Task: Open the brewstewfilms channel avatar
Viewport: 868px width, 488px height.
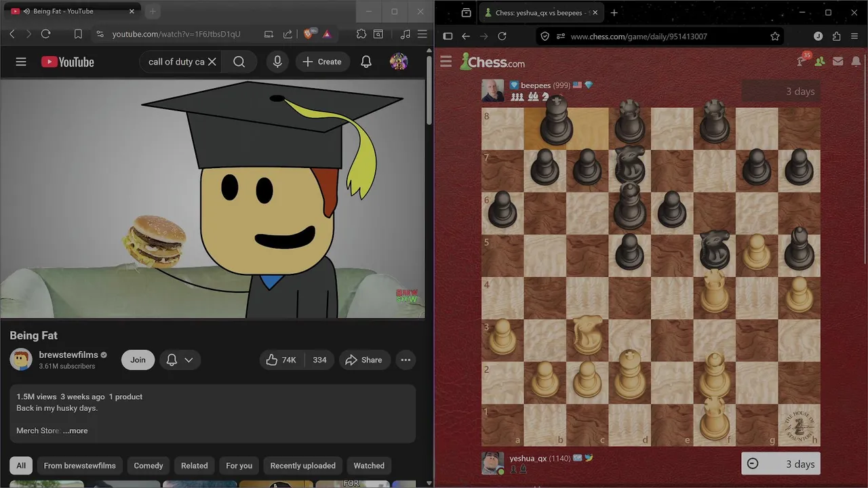Action: 21,360
